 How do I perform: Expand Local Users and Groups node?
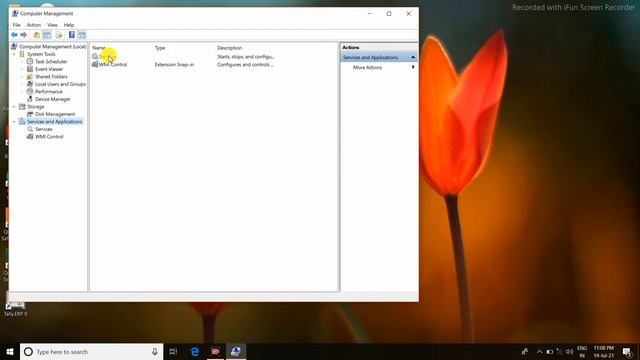22,84
